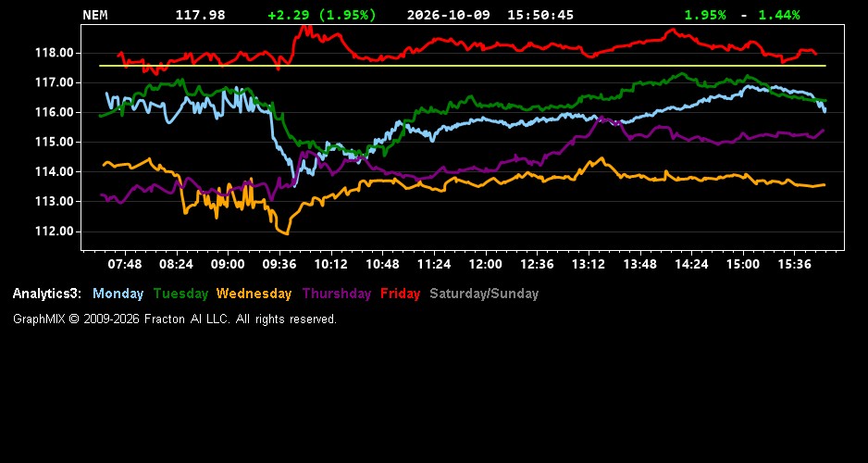This screenshot has height=463, width=868.
Task: Select the Tuesday legend label
Action: click(x=180, y=294)
